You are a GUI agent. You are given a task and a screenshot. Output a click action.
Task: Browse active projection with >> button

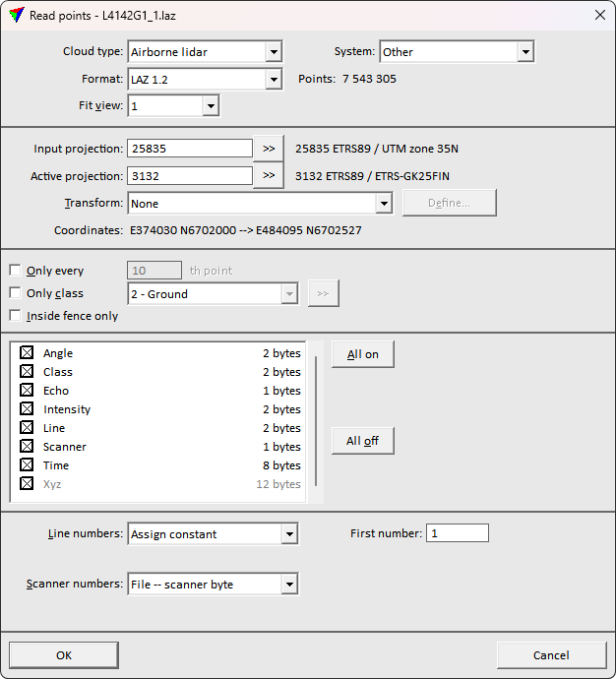[269, 175]
